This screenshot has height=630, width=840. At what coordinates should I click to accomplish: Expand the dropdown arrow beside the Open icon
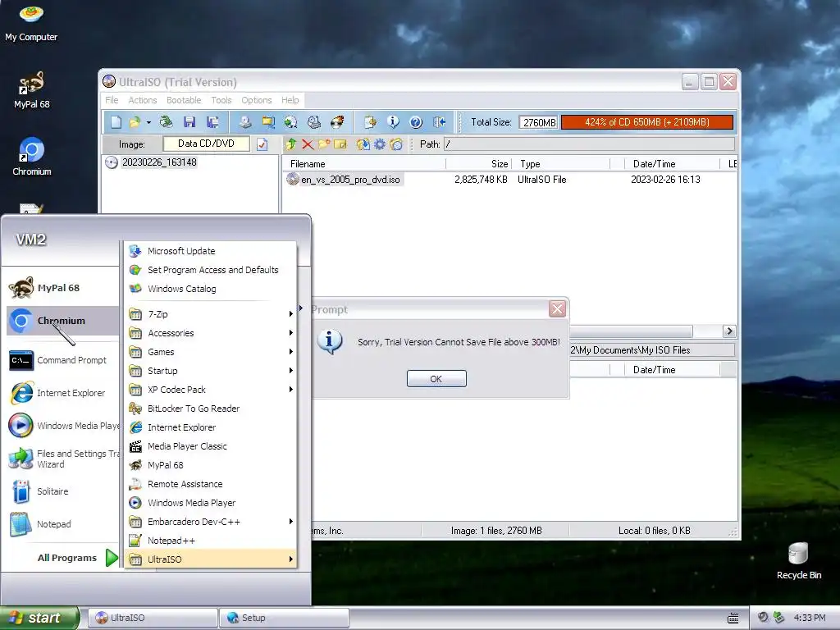pos(148,122)
